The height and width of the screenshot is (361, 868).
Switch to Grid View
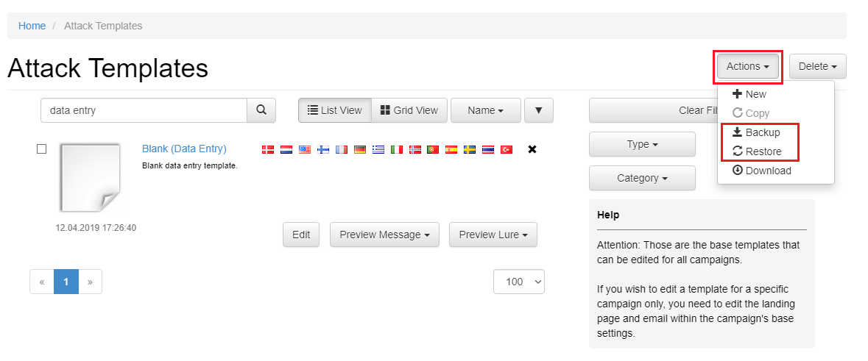pyautogui.click(x=409, y=110)
